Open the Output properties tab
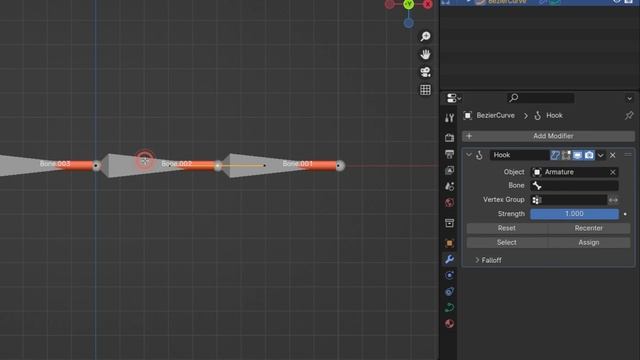 (449, 154)
